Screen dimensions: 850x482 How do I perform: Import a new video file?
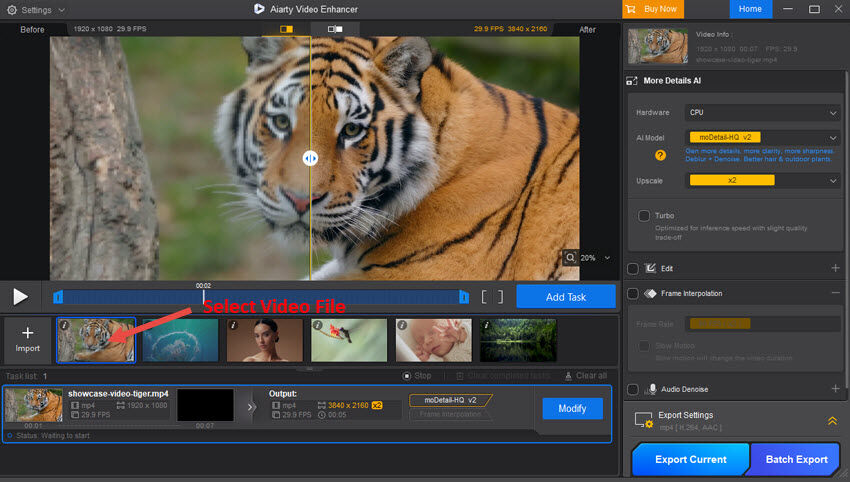[28, 339]
